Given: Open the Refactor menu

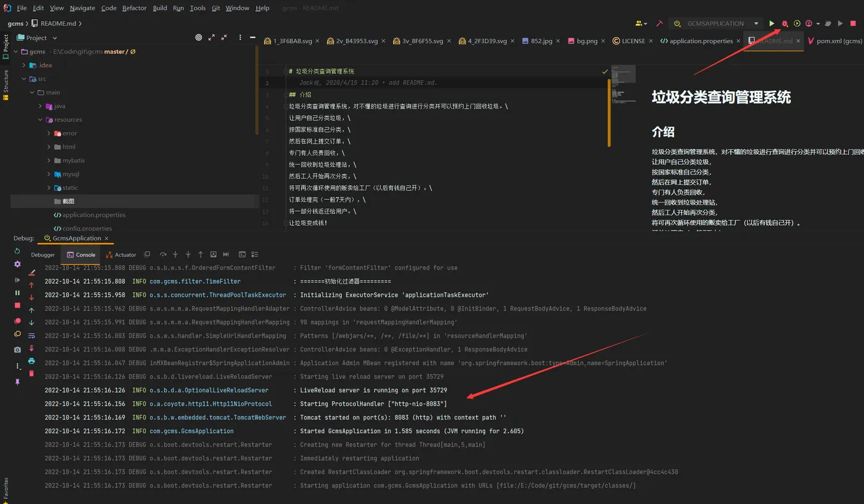Looking at the screenshot, I should point(135,8).
